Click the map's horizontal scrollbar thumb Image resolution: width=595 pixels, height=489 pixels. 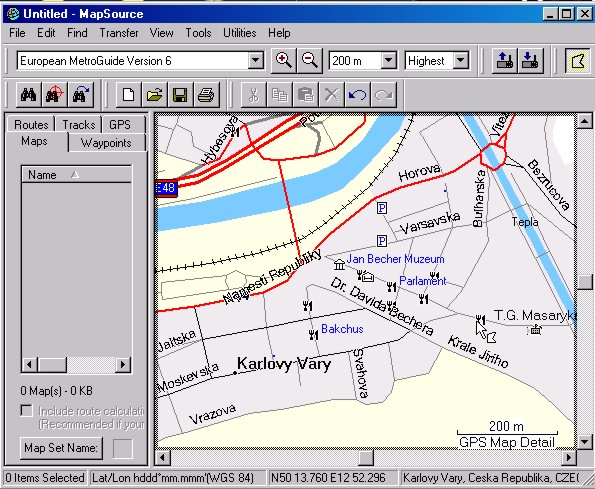tap(366, 458)
